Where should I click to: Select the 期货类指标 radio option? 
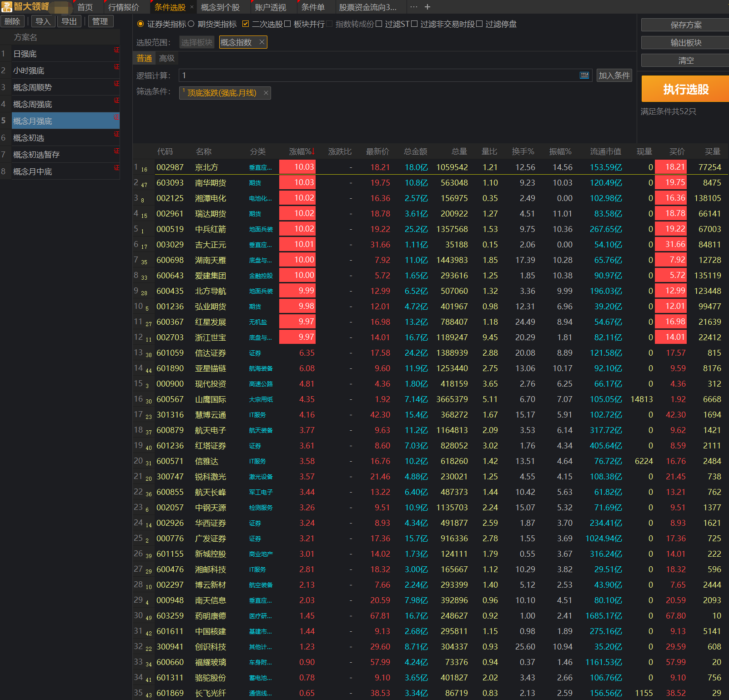coord(191,24)
